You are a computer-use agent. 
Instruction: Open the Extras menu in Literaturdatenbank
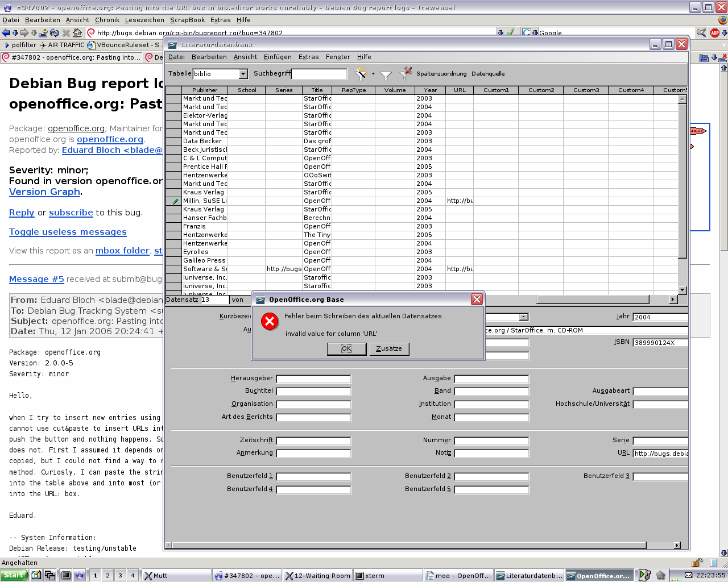(x=308, y=57)
